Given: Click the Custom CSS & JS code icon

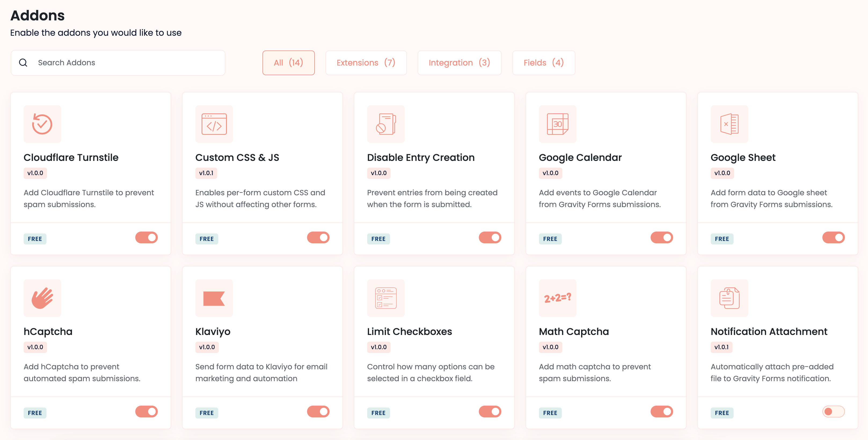Looking at the screenshot, I should (x=214, y=124).
